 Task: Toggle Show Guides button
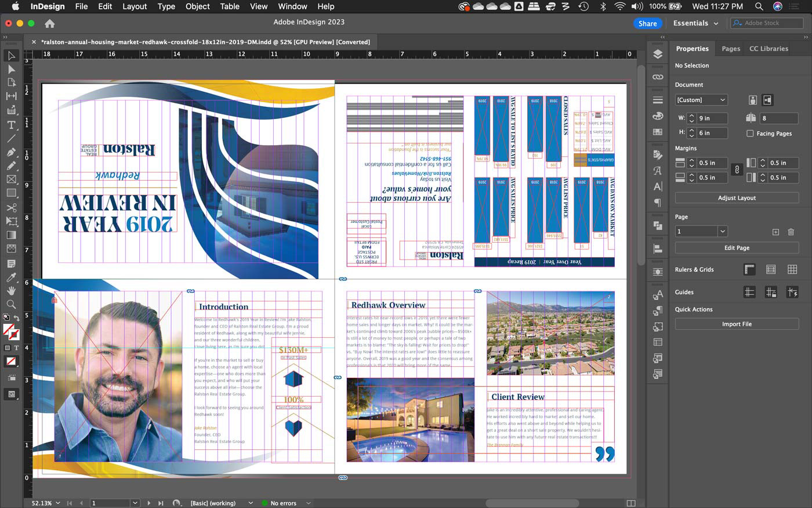(x=749, y=293)
